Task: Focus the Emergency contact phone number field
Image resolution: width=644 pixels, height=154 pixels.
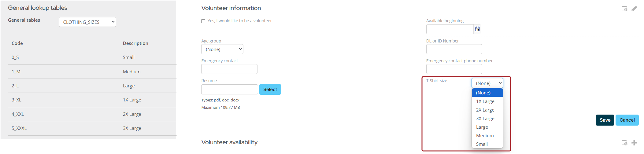Action: coord(454,69)
